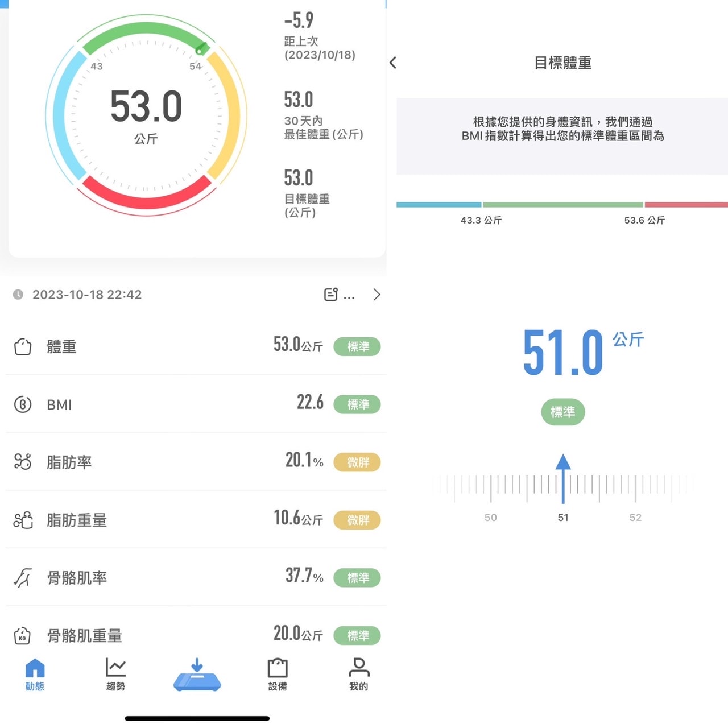Tap the 53.6 公斤 upper range label

click(x=644, y=220)
